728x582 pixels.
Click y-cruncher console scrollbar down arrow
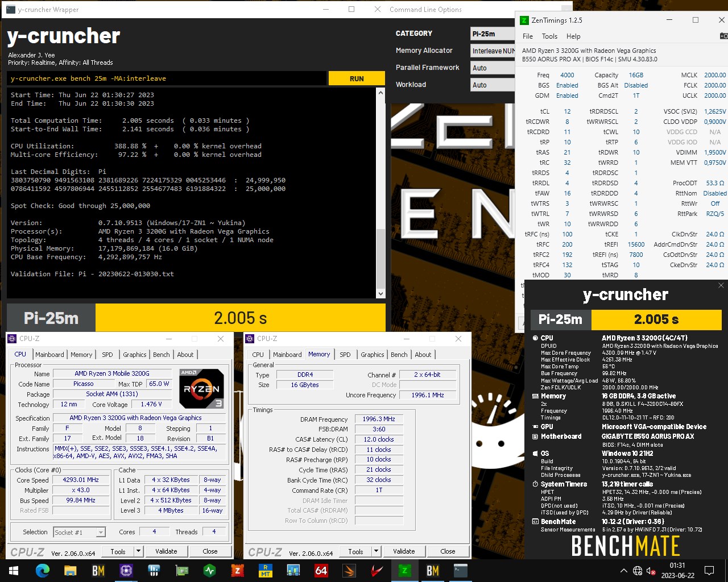click(x=380, y=293)
